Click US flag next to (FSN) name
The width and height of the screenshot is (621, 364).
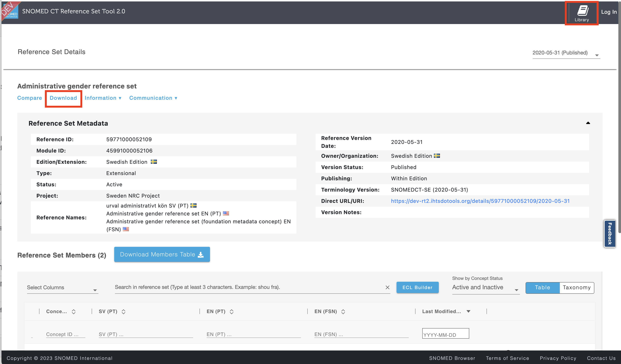126,229
